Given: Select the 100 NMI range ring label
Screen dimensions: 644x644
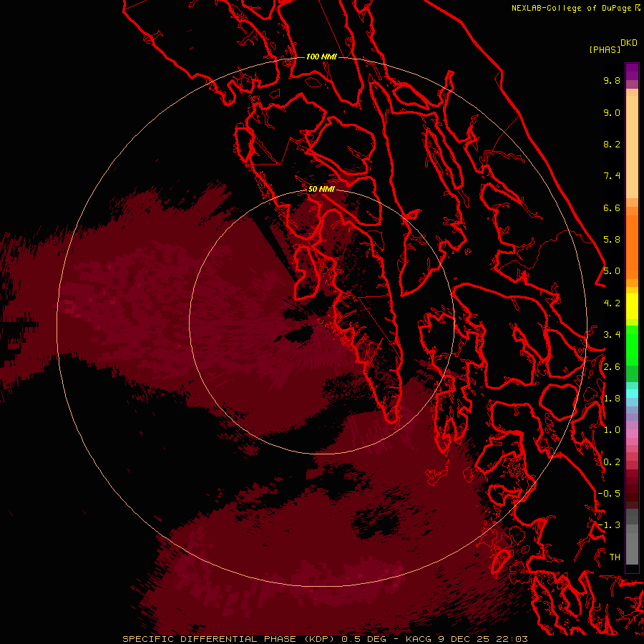Looking at the screenshot, I should pyautogui.click(x=321, y=57).
